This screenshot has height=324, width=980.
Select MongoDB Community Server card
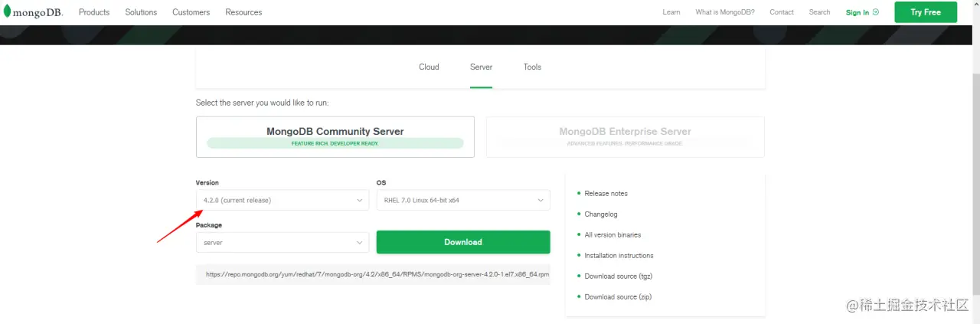[335, 137]
